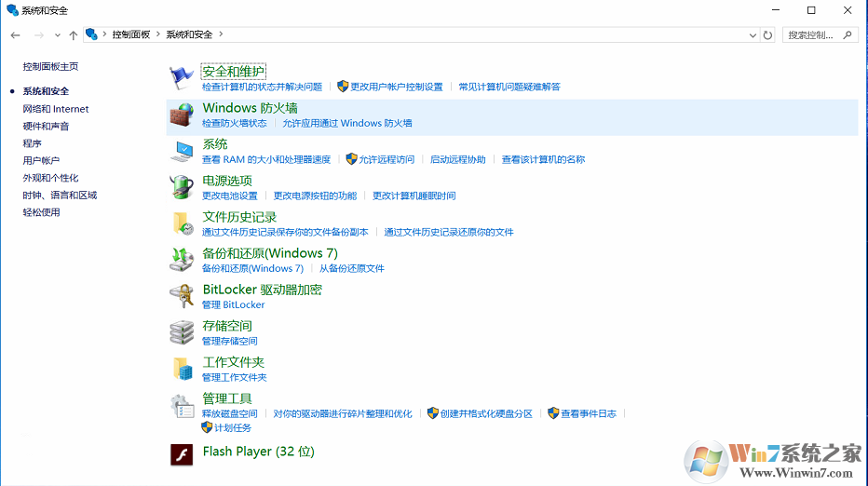Click the refresh button beside address bar
This screenshot has width=868, height=486.
[767, 34]
